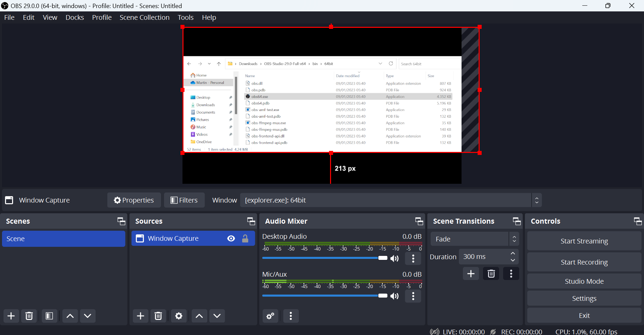Open the Window selection dropdown
644x335 pixels.
tap(390, 200)
